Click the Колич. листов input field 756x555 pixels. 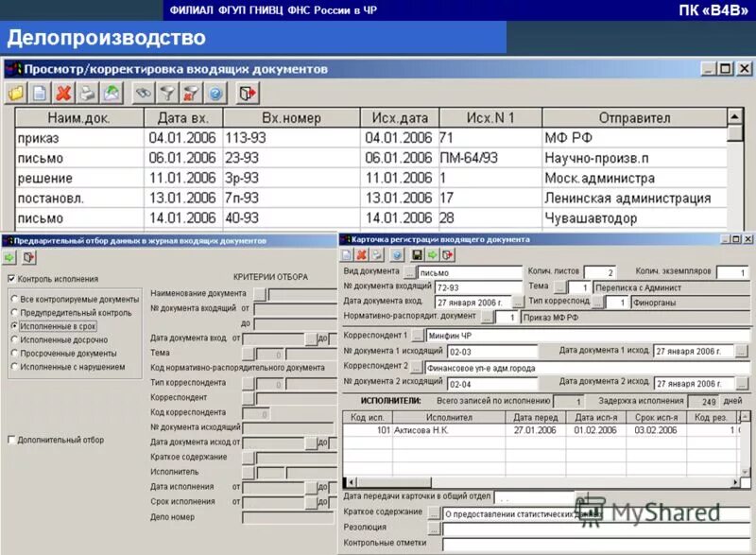click(600, 272)
